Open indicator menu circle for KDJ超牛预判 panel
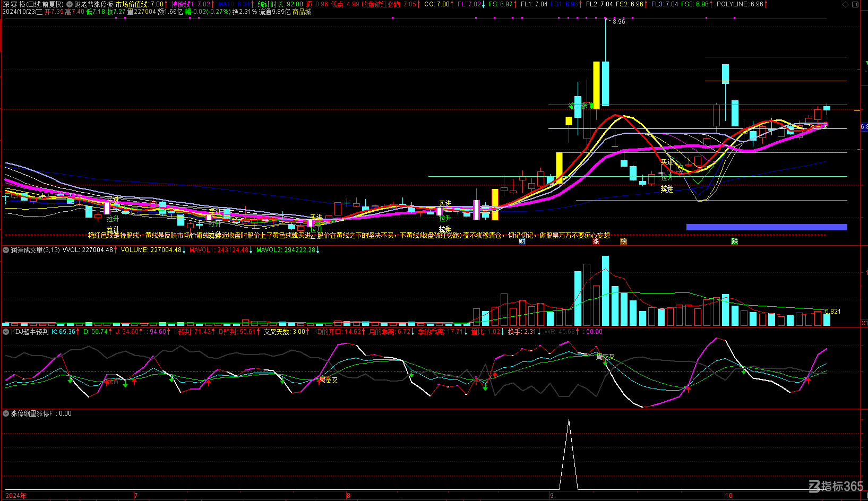The width and height of the screenshot is (868, 501). click(x=6, y=332)
